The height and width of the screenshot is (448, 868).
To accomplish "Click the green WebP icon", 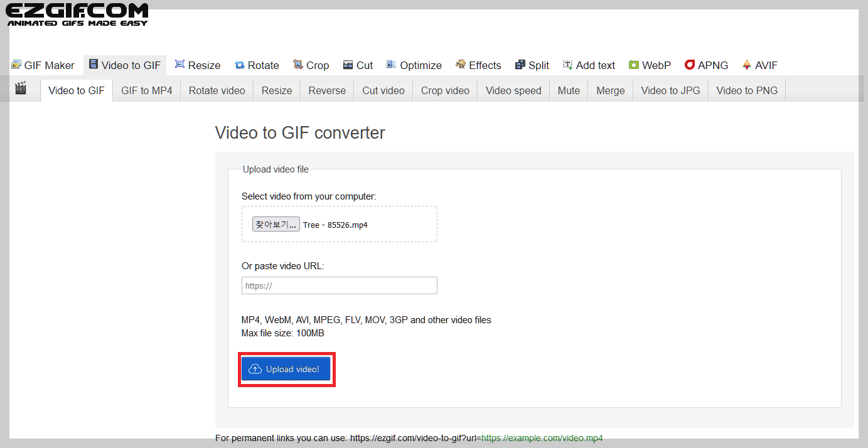I will point(634,65).
